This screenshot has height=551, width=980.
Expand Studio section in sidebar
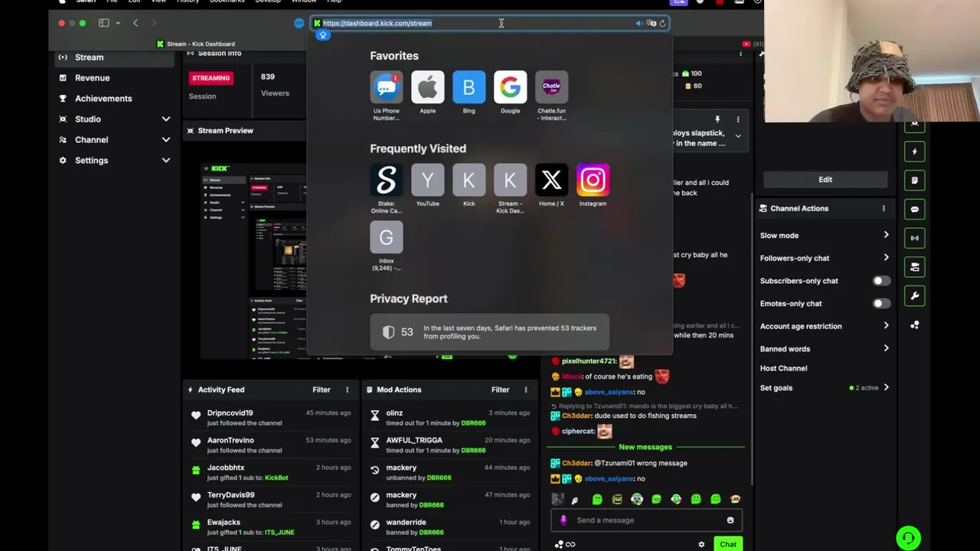(165, 119)
